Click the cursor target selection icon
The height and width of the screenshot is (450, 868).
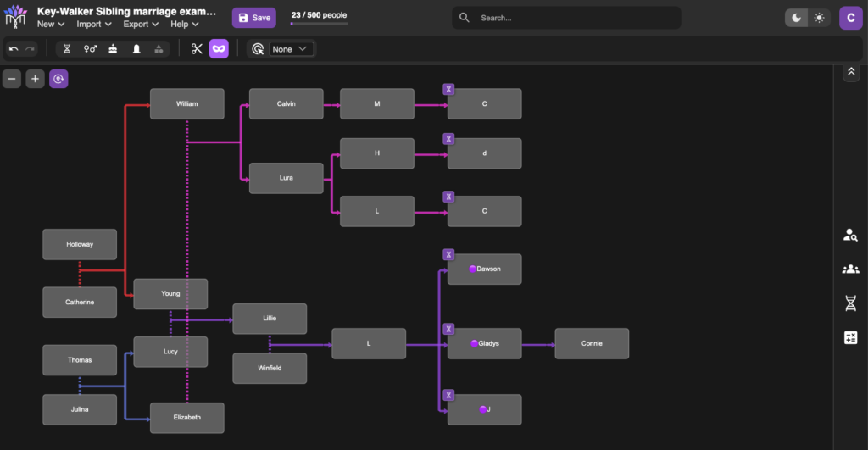point(258,49)
